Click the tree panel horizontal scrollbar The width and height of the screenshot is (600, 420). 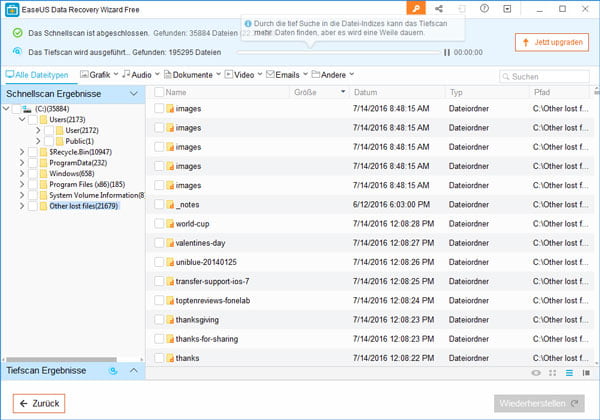(x=62, y=360)
